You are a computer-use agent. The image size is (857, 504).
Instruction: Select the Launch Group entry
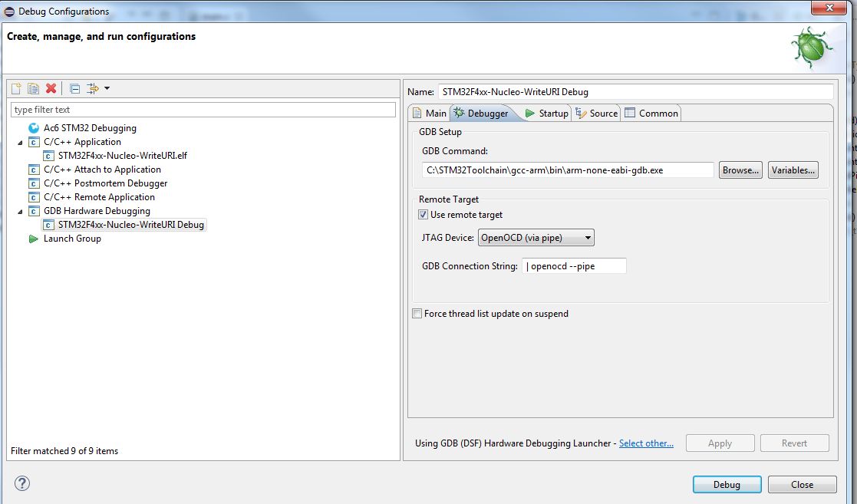point(72,239)
